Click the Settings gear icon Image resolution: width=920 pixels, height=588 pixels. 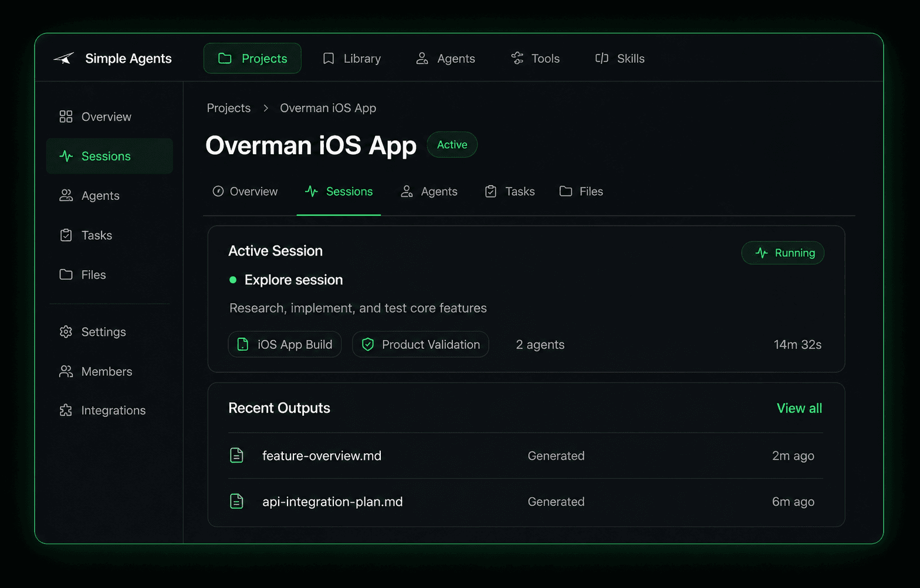[66, 332]
